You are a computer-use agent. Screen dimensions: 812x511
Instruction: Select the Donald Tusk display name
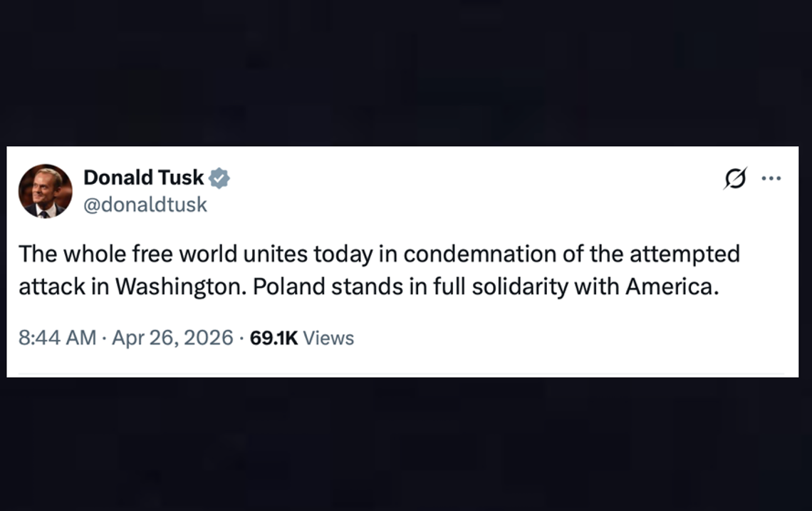(x=142, y=177)
